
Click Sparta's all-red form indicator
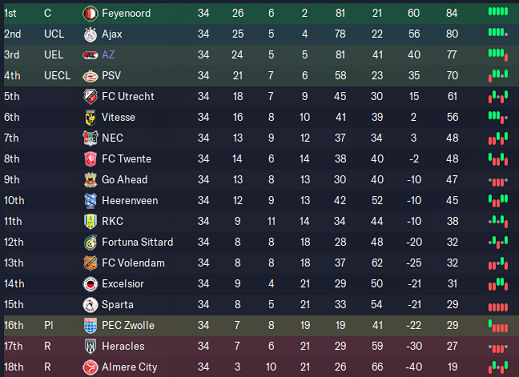[498, 307]
